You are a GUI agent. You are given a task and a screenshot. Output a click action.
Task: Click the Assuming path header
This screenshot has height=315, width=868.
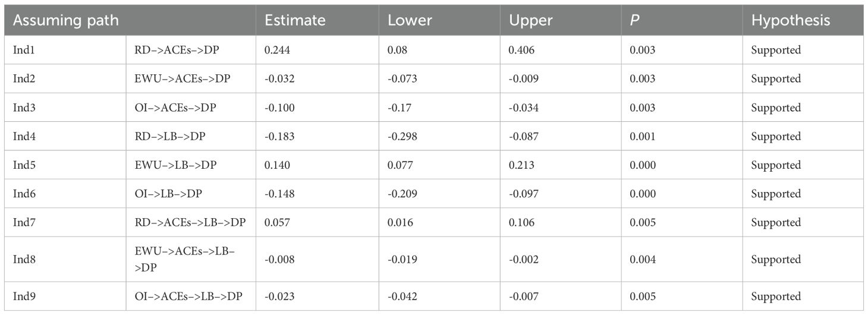coord(65,20)
